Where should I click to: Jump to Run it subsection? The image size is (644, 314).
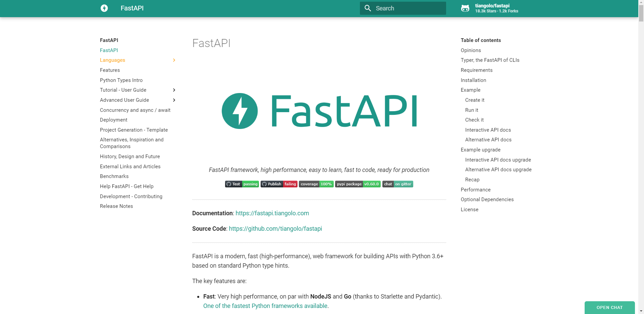coord(472,110)
